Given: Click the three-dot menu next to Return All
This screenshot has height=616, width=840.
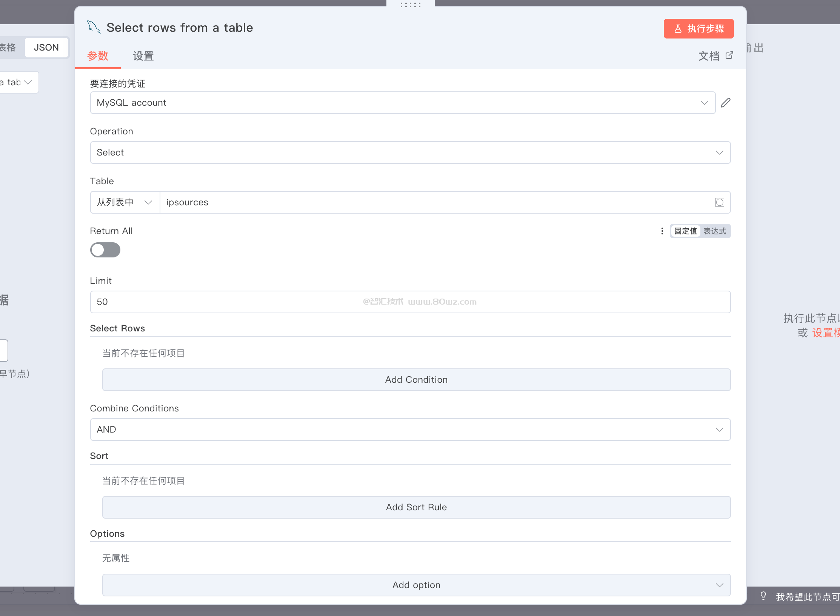Looking at the screenshot, I should point(662,231).
